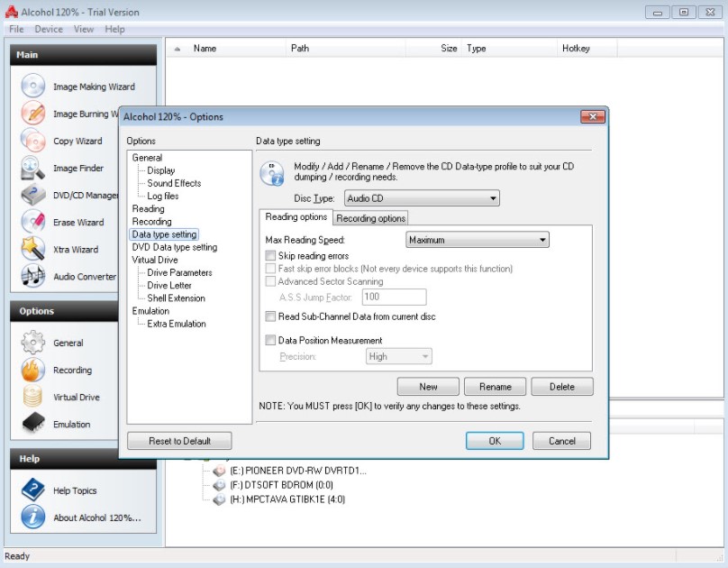This screenshot has height=568, width=728.
Task: Select the H: MPCTAVA drive icon
Action: (x=219, y=499)
